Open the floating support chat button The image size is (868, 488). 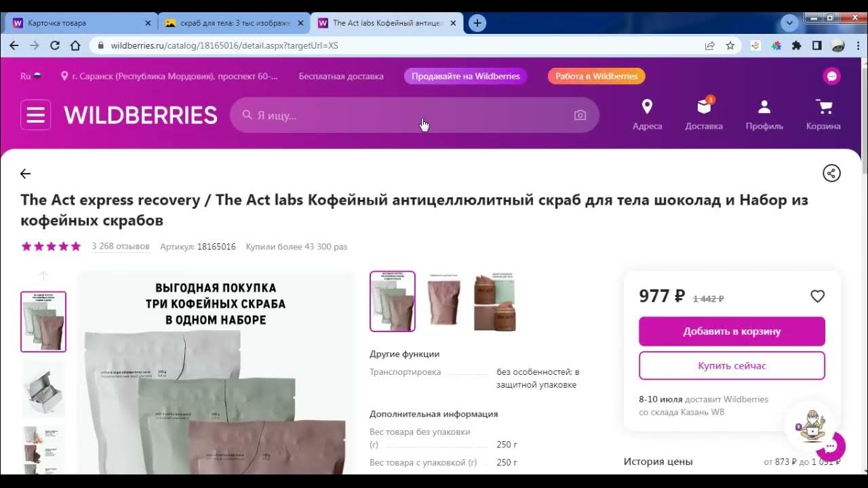831,447
